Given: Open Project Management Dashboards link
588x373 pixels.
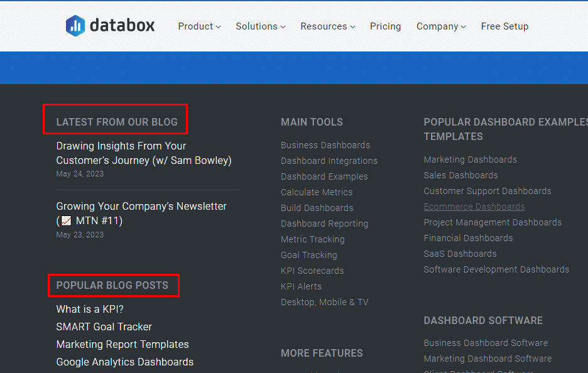Looking at the screenshot, I should tap(493, 223).
